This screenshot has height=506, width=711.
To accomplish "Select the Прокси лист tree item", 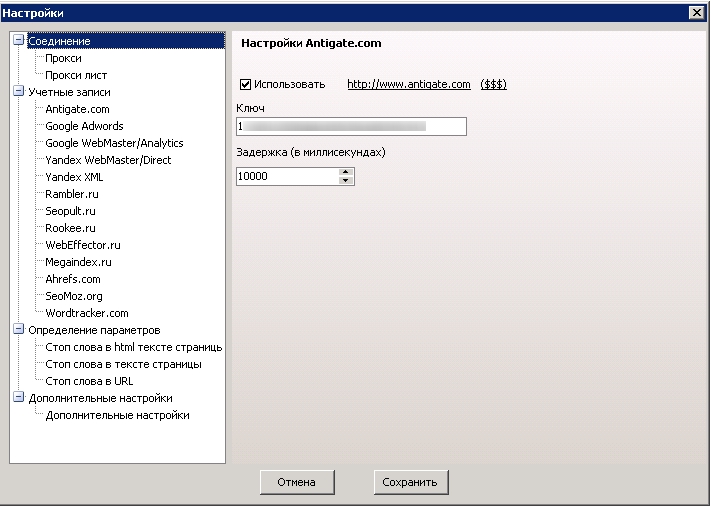I will tap(76, 75).
